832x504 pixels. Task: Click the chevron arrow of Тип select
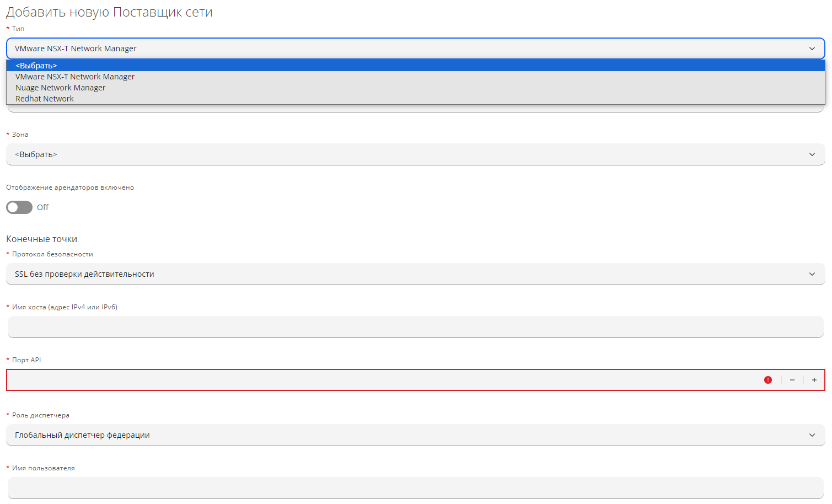(812, 49)
